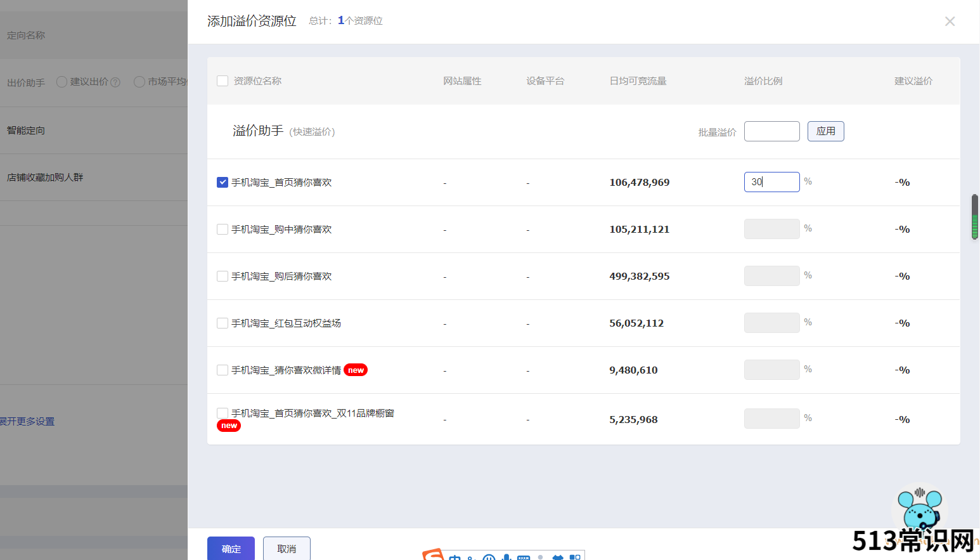980x560 pixels.
Task: Check 手机淘宝_购中猜你喜欢 checkbox
Action: click(x=222, y=229)
